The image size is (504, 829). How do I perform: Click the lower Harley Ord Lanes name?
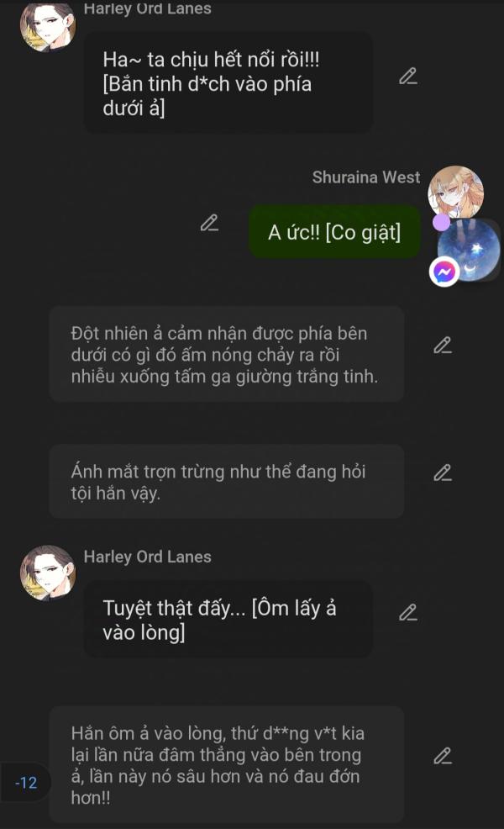(147, 557)
